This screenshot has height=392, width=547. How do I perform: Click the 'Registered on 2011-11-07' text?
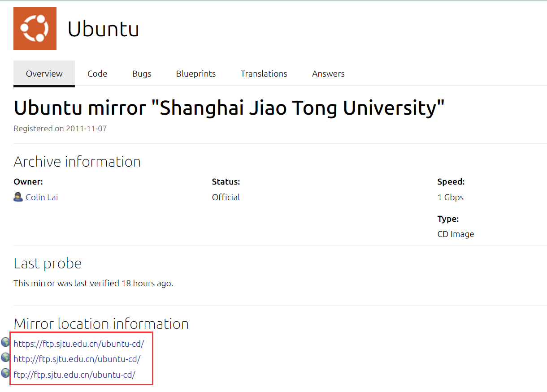[x=60, y=129]
